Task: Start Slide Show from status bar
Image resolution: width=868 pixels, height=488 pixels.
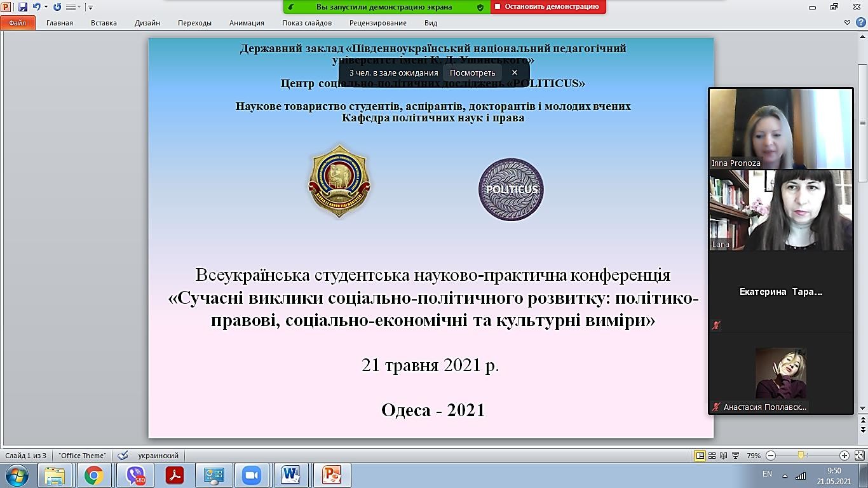Action: [x=735, y=456]
